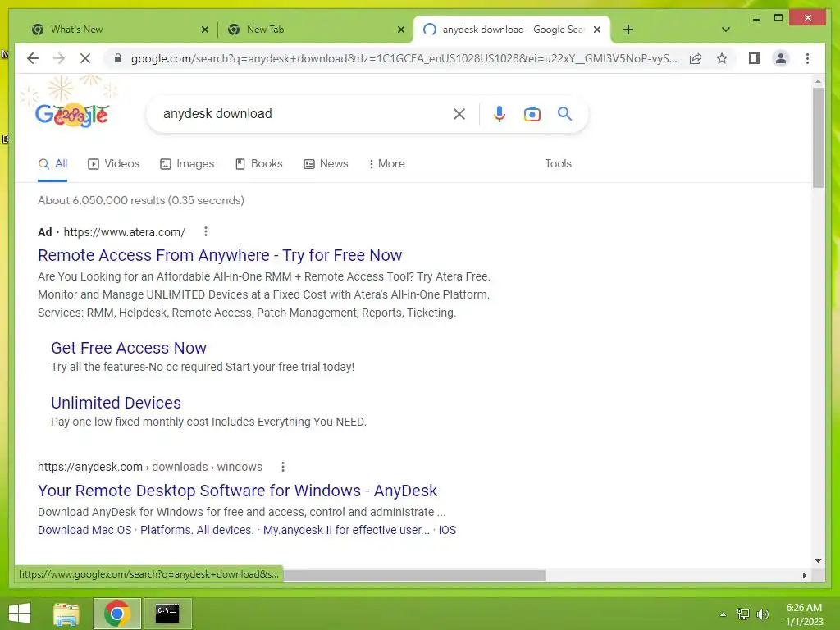The height and width of the screenshot is (630, 840).
Task: Open My.anydesk II for effective user link
Action: (x=346, y=530)
